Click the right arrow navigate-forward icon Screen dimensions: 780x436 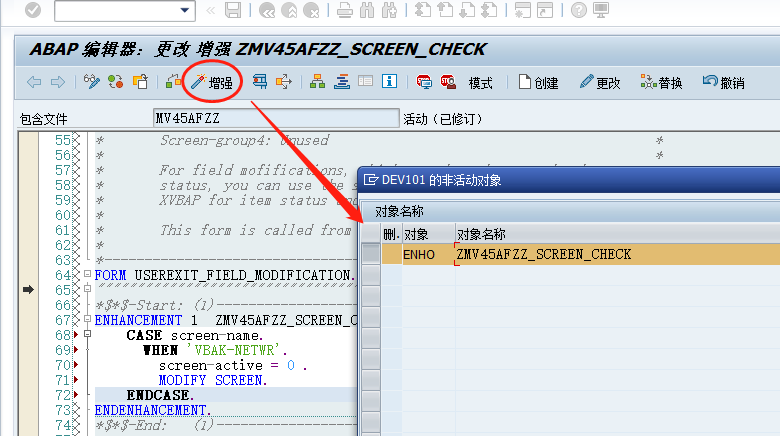pos(58,82)
